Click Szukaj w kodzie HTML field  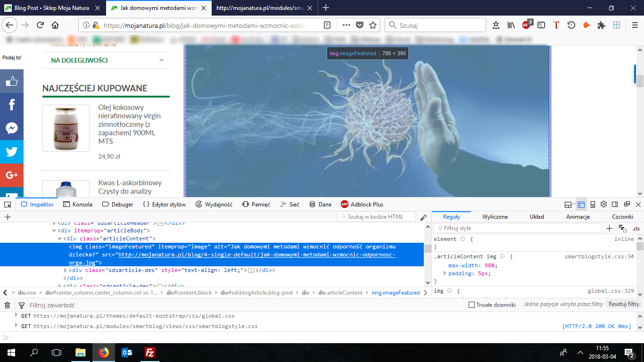click(377, 217)
